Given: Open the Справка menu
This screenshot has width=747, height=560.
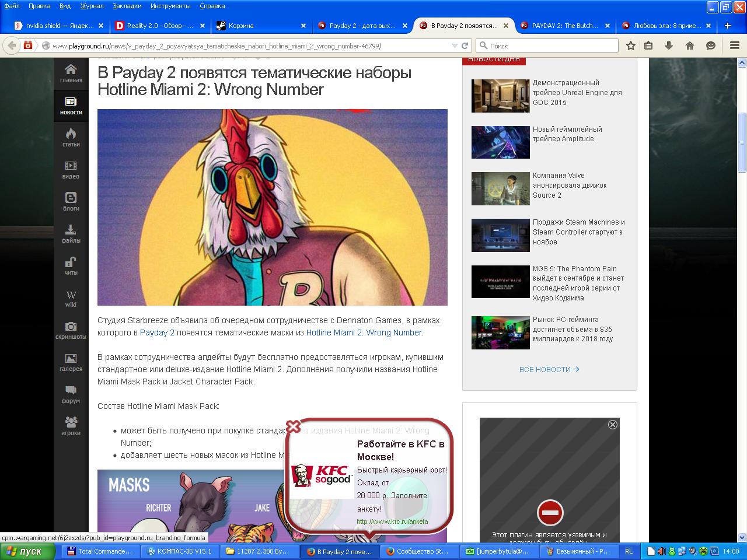Looking at the screenshot, I should [212, 6].
